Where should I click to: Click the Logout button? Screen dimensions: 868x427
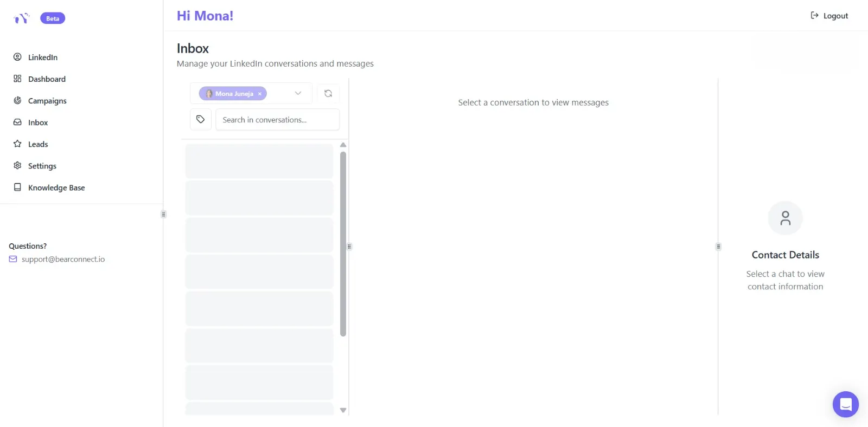pyautogui.click(x=829, y=16)
